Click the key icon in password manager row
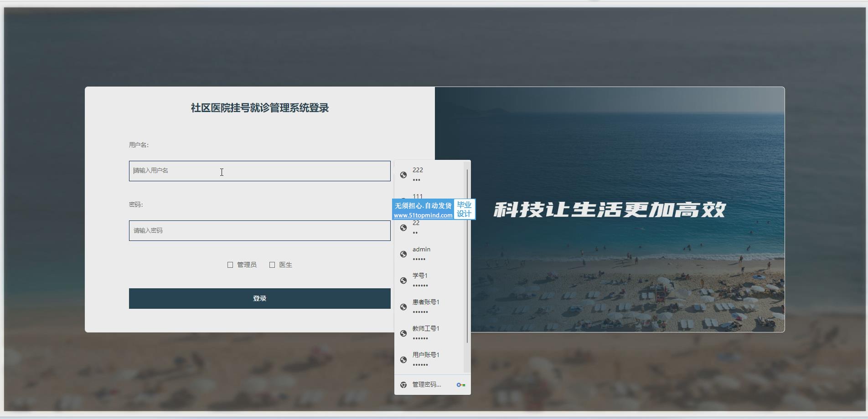 pyautogui.click(x=461, y=385)
